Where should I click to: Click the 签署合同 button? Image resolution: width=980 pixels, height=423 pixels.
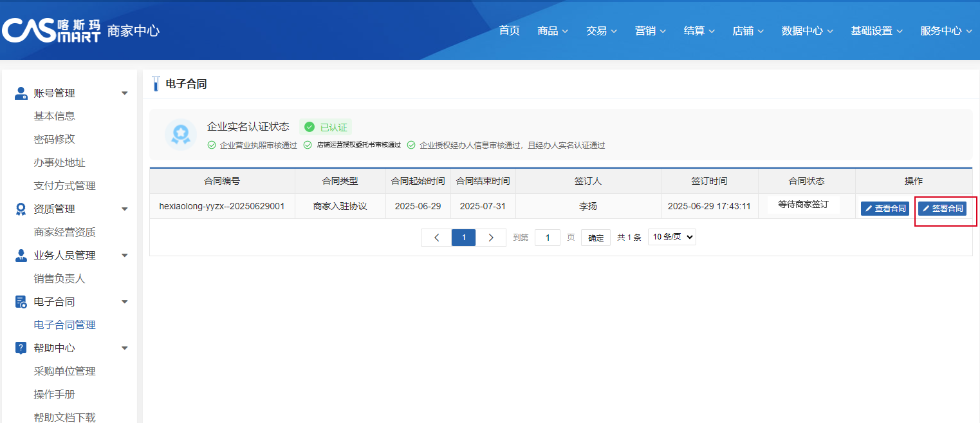click(942, 209)
